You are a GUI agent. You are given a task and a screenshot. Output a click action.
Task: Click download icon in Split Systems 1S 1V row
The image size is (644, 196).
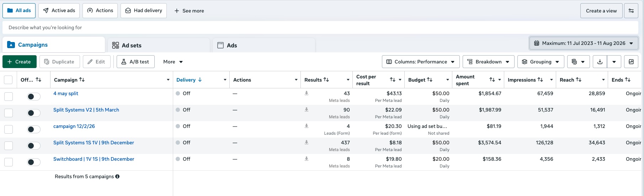(x=307, y=142)
